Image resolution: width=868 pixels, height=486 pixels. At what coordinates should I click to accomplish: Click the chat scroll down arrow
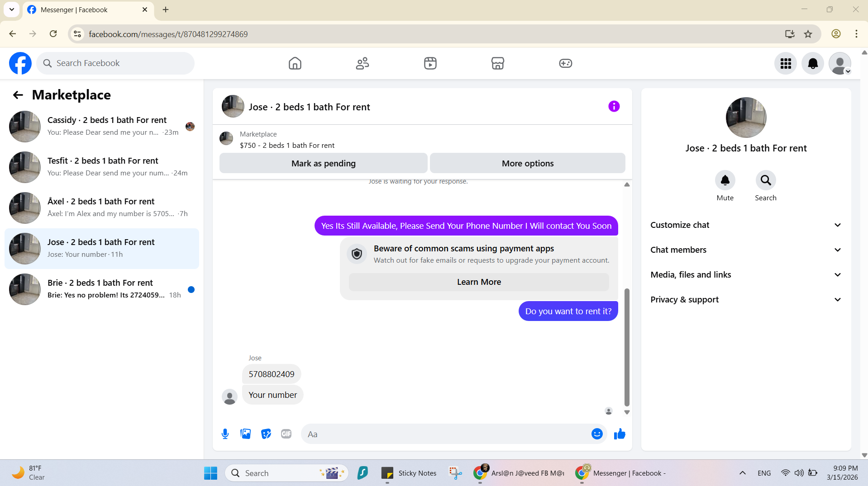coord(627,412)
